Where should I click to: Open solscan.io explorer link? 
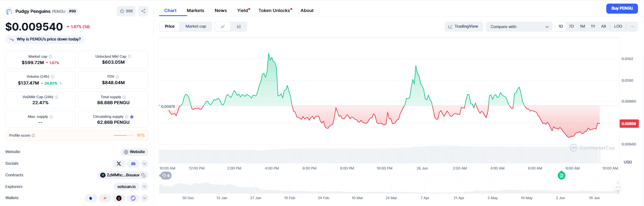click(x=126, y=187)
